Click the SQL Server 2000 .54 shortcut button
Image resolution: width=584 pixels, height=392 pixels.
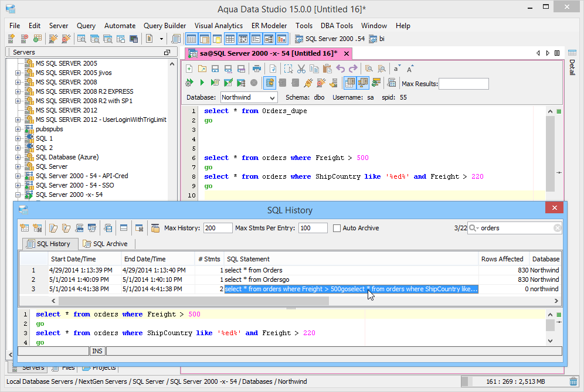330,39
